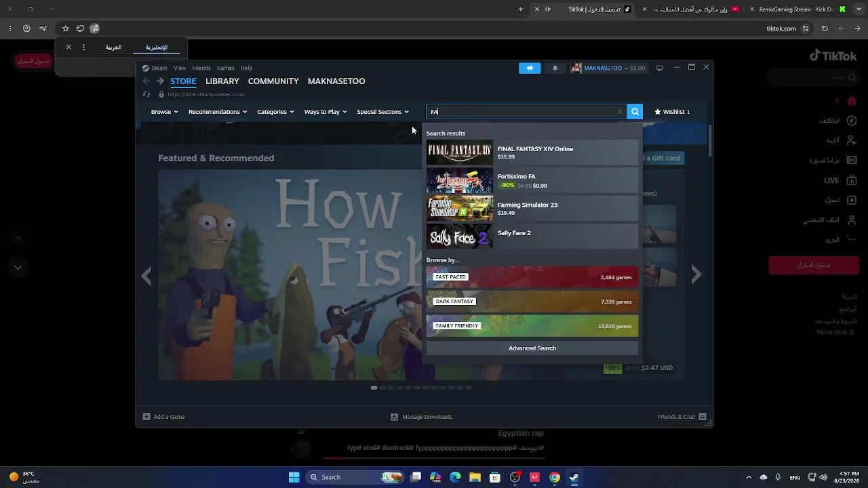Screen dimensions: 868x488
Task: Browse by Dark Fantasy tag
Action: click(x=532, y=302)
